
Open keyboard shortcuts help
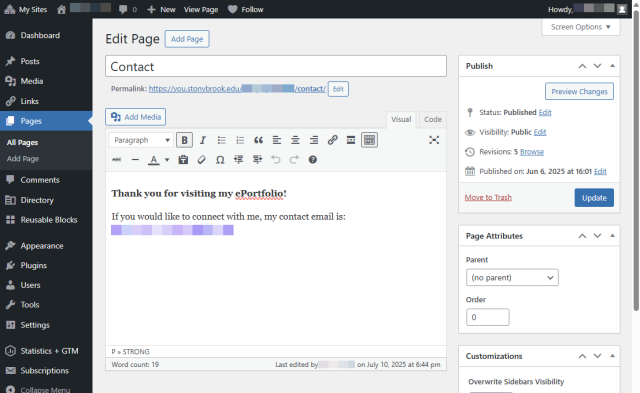pos(313,160)
